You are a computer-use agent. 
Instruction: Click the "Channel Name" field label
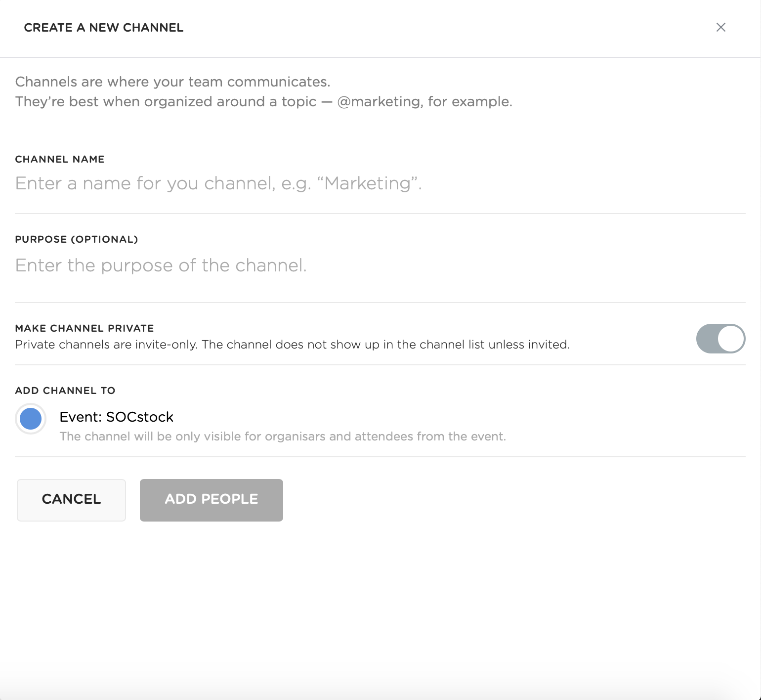pos(59,159)
